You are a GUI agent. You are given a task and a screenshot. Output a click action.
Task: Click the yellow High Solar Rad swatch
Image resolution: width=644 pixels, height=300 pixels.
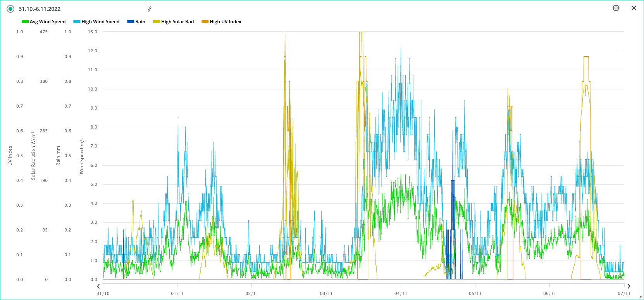click(157, 22)
